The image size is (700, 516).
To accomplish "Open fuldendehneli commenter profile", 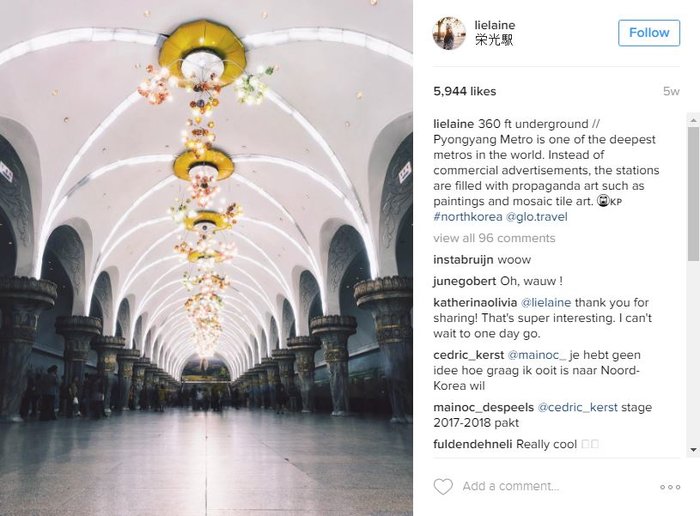I will click(473, 443).
